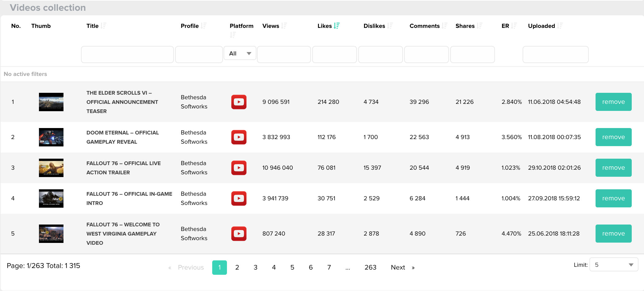
Task: Click YouTube icon for Elder Scrolls VI teaser
Action: click(x=239, y=102)
